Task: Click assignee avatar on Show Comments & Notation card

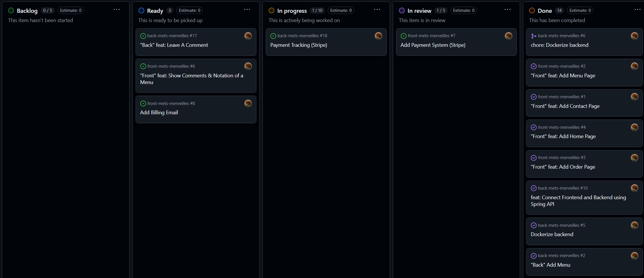Action: 248,66
